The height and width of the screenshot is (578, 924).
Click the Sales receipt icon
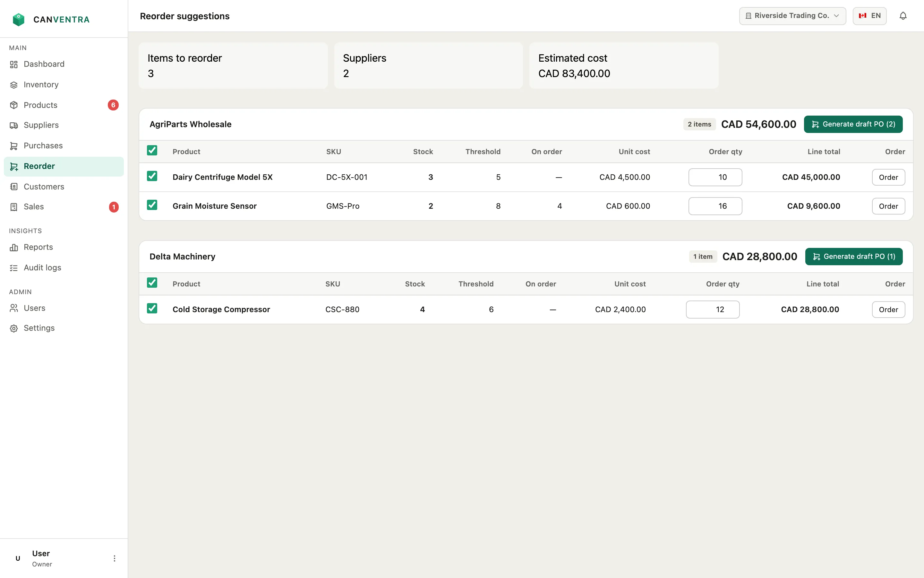[14, 207]
